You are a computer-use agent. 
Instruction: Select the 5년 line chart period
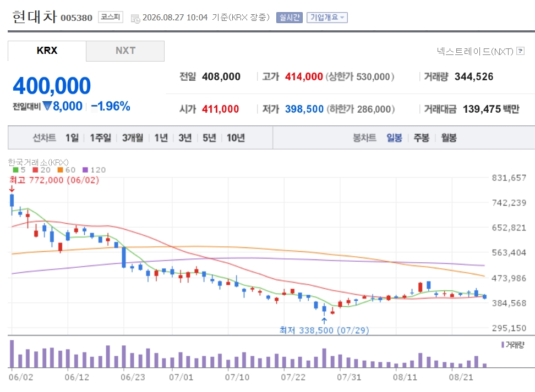(x=209, y=137)
